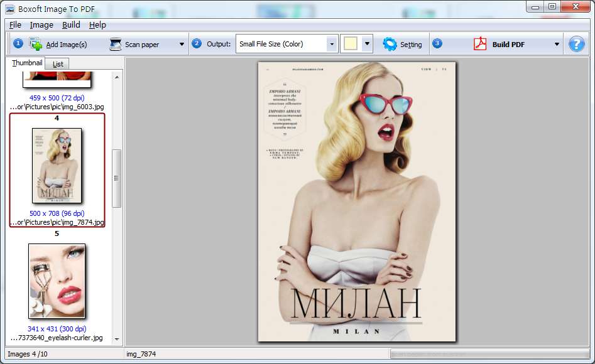Click the Scan paper scanner icon
Viewport: 595px width, 364px height.
point(115,44)
